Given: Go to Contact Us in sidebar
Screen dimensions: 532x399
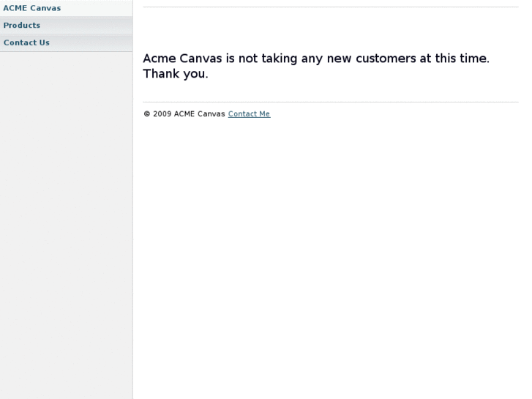Looking at the screenshot, I should pos(26,42).
